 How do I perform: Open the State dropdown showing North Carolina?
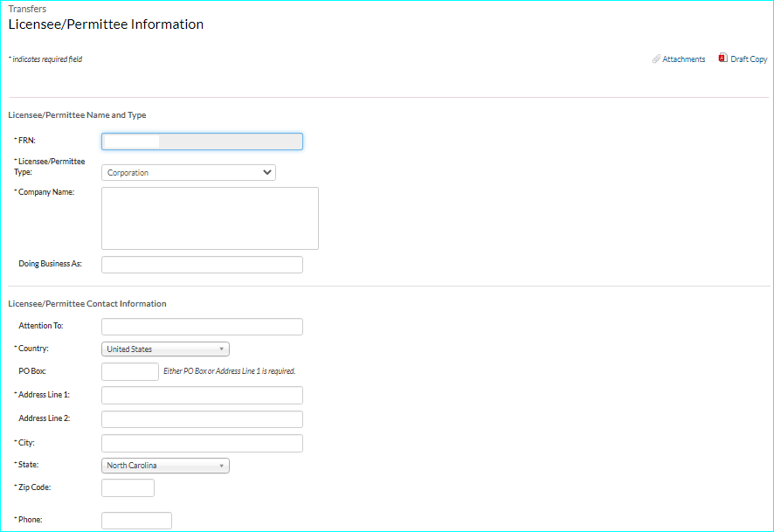pos(165,466)
